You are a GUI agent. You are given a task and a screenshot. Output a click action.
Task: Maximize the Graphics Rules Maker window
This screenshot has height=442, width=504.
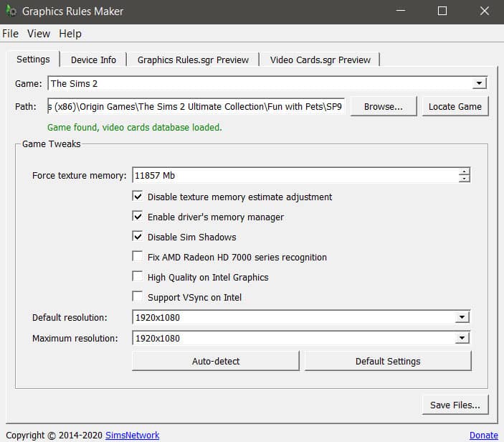(442, 11)
